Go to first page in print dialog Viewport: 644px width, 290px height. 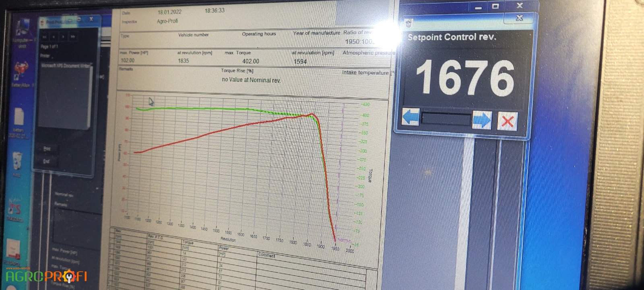point(44,37)
